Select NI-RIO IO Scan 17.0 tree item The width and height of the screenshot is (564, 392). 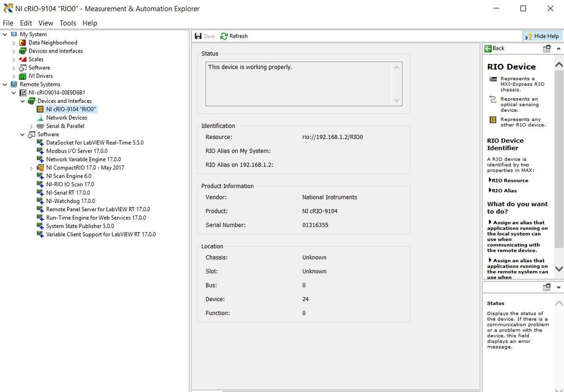70,184
